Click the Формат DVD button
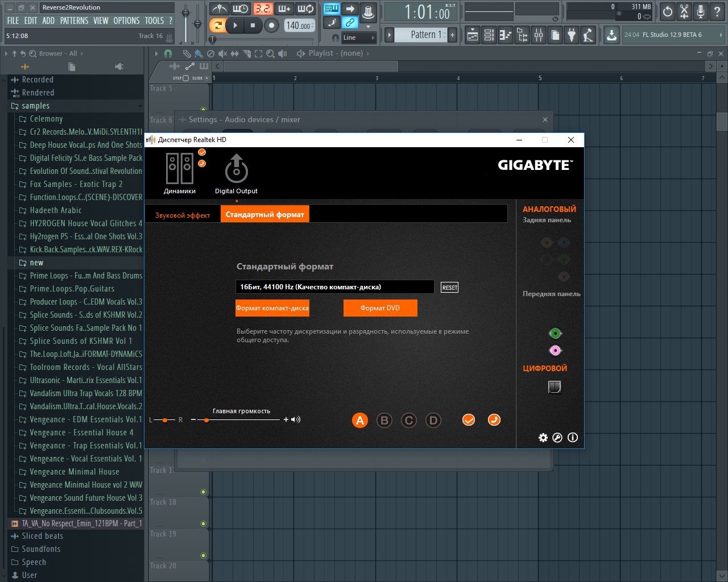728x582 pixels. (380, 308)
